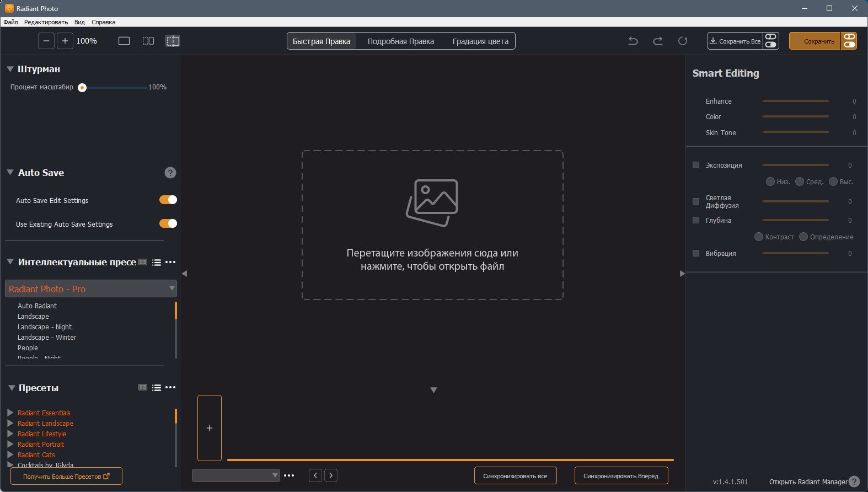Switch Пресеты panel to list view
868x492 pixels.
point(157,388)
